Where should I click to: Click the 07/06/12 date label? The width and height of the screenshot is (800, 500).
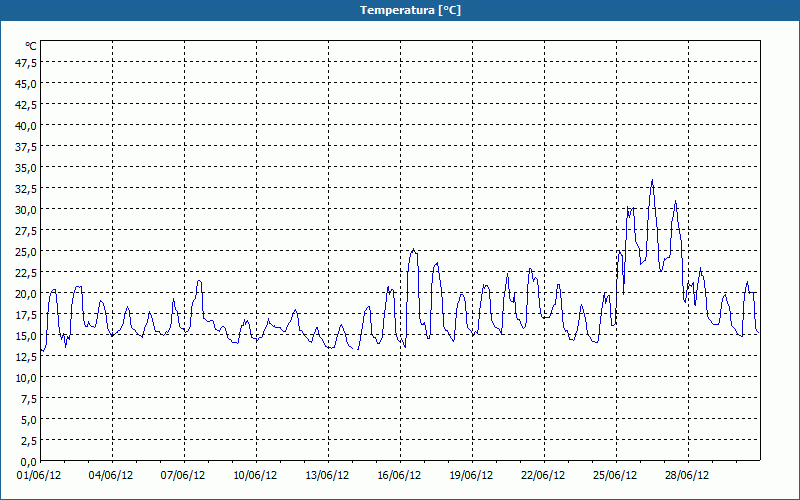click(x=183, y=476)
